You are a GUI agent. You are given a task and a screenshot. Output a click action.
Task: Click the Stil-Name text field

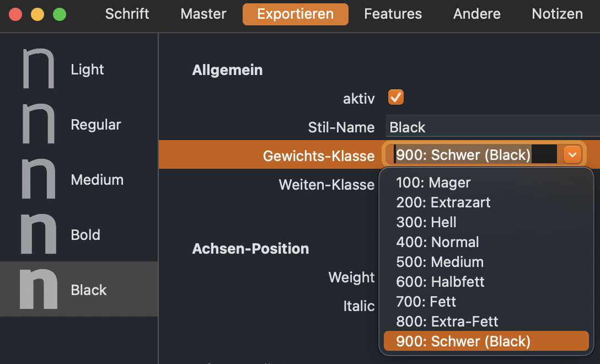pos(491,127)
